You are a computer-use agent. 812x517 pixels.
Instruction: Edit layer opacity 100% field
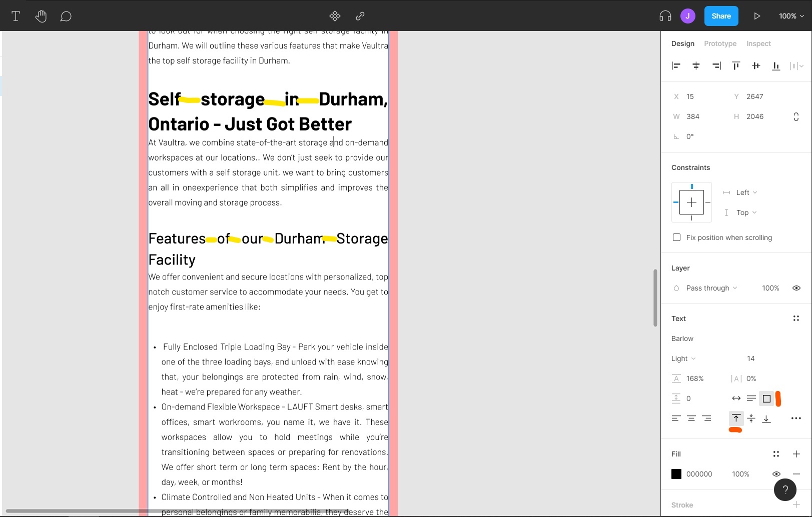click(770, 288)
